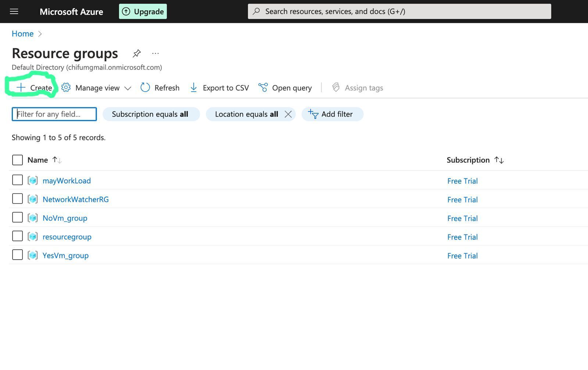Pin the Resource groups page
Screen dimensions: 588x370
(137, 53)
